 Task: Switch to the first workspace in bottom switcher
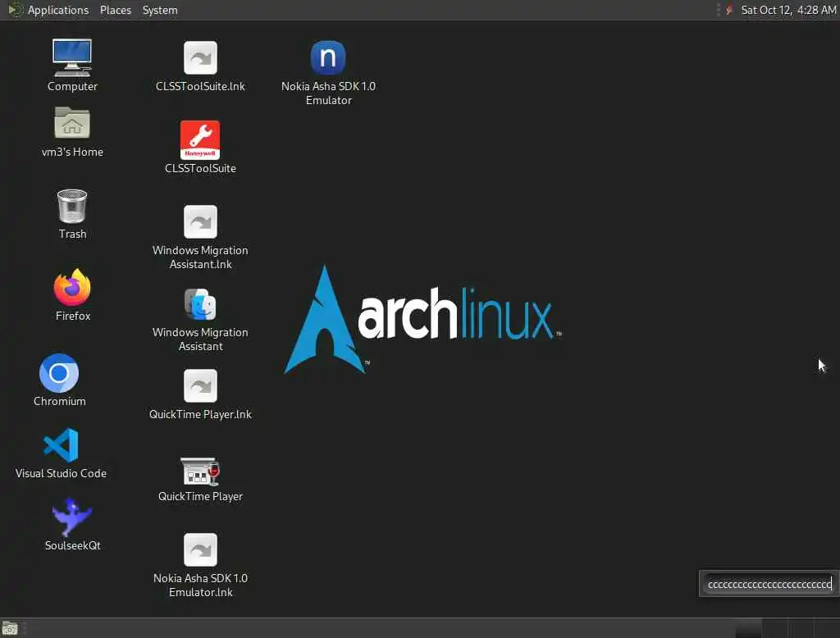tap(748, 629)
